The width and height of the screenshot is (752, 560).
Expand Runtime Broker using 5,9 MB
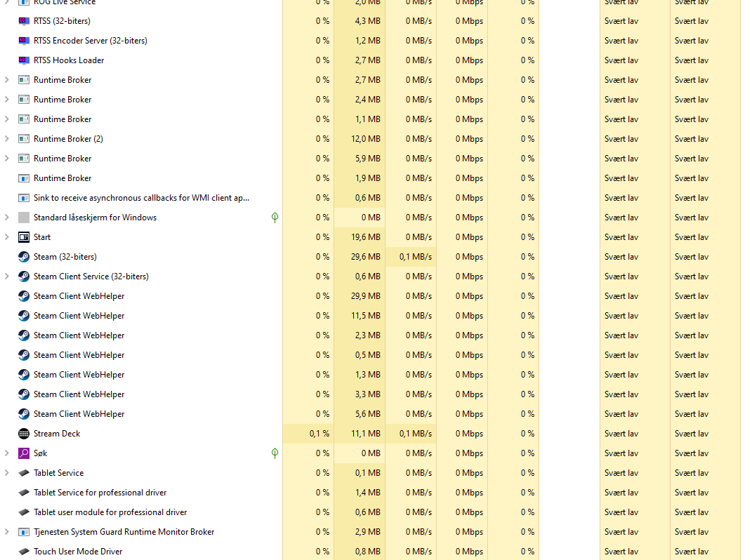pos(7,159)
